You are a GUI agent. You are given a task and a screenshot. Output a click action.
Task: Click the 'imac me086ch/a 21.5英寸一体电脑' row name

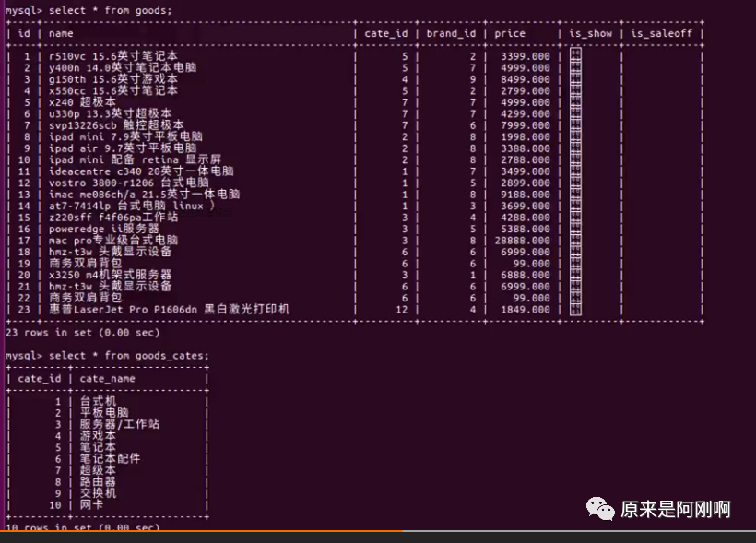click(x=144, y=195)
